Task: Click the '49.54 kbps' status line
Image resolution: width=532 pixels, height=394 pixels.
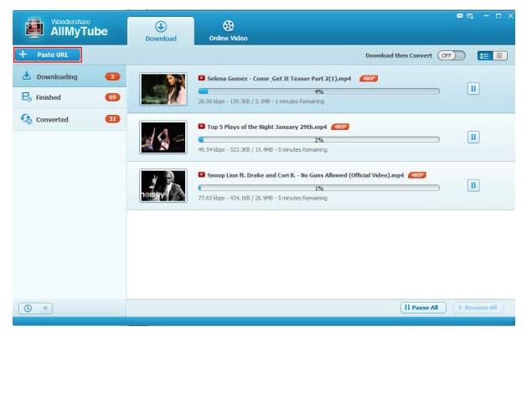Action: 262,150
